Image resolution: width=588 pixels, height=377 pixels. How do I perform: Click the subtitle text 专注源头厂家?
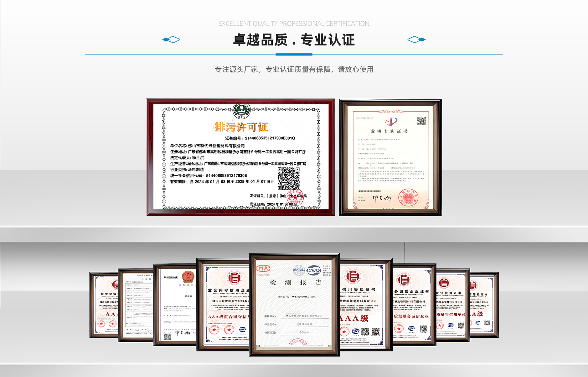point(294,69)
